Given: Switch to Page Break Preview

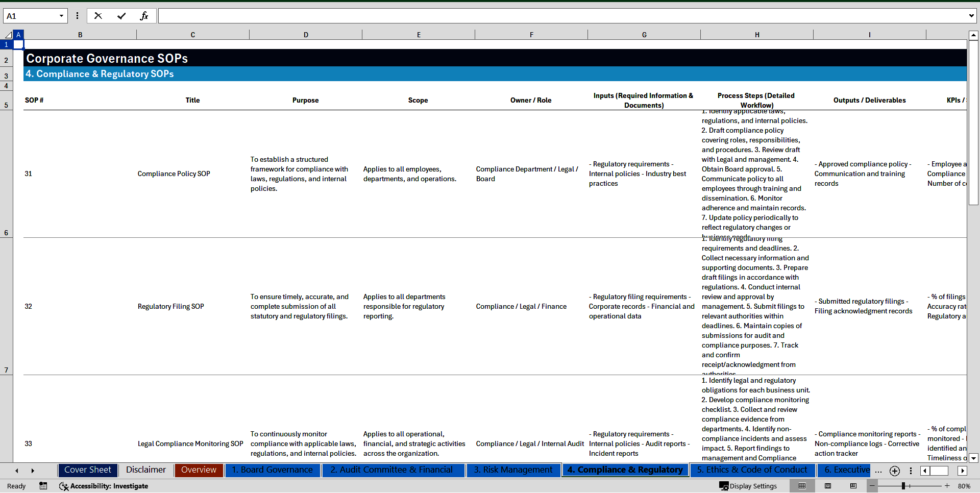Looking at the screenshot, I should click(x=853, y=486).
